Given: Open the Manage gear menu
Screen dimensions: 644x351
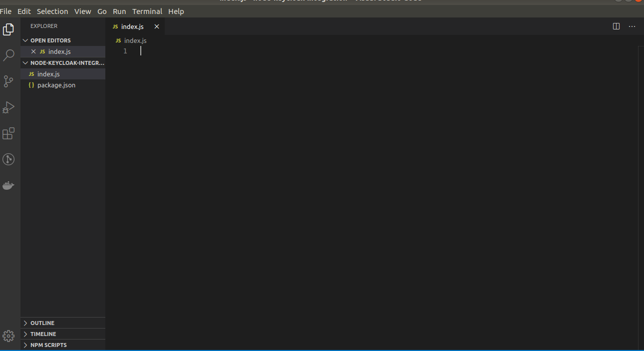Looking at the screenshot, I should pyautogui.click(x=8, y=336).
